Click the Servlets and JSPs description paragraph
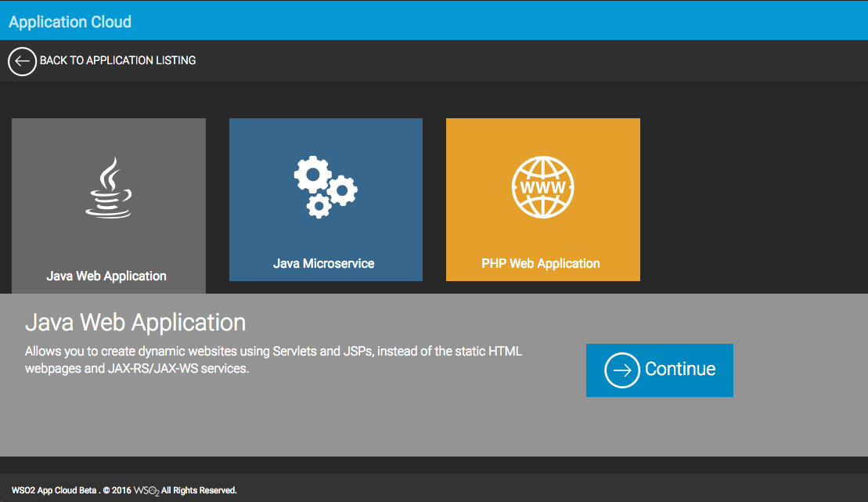Screen dimensions: 868x502 click(x=273, y=359)
